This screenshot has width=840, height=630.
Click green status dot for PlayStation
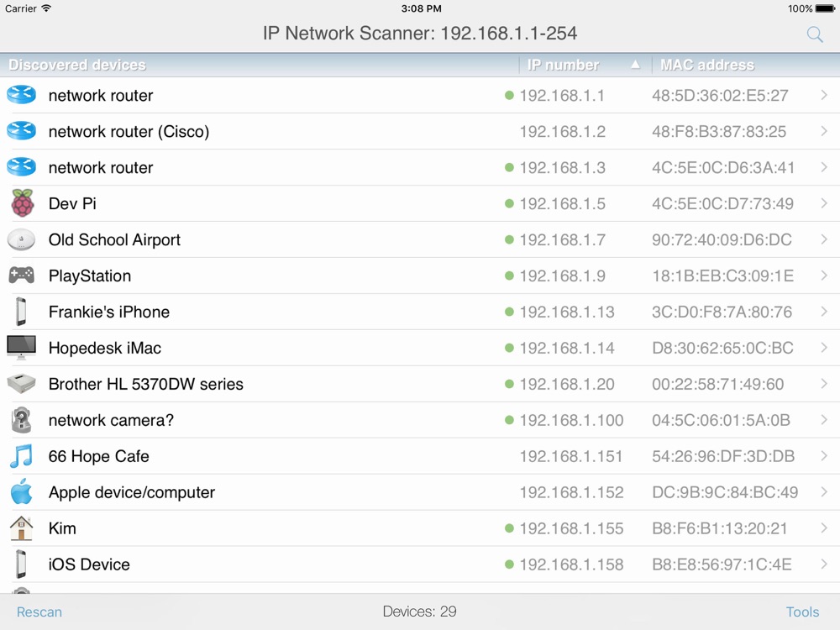[x=510, y=276]
